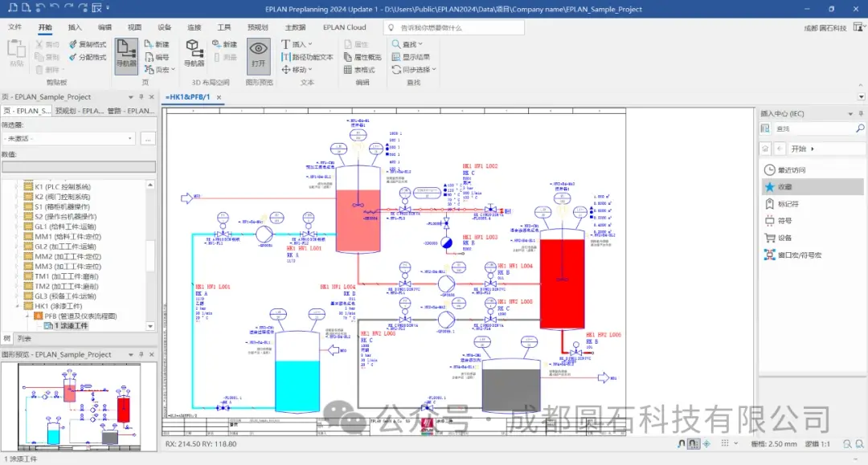Open the 筛选器 filter combo box

coord(68,139)
